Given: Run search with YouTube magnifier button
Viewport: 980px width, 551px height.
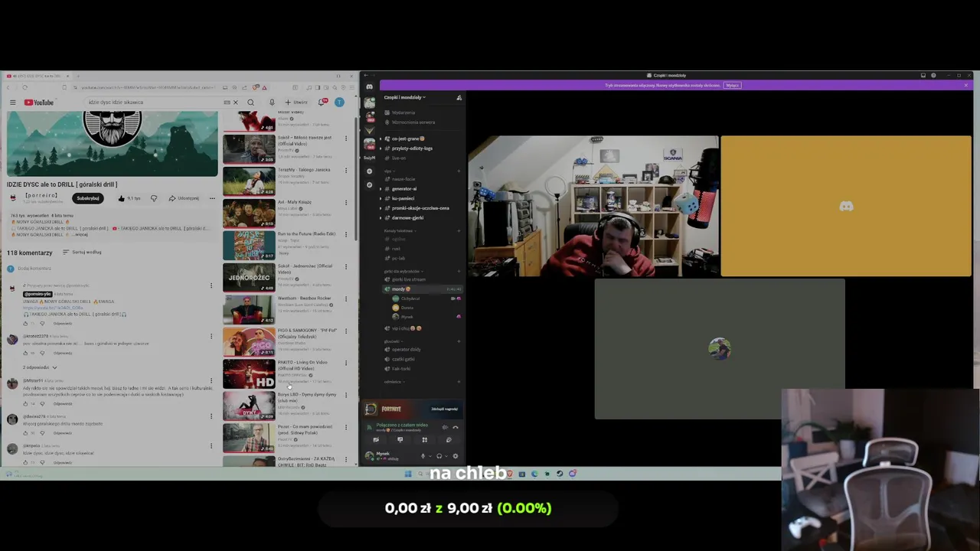Looking at the screenshot, I should pos(250,102).
